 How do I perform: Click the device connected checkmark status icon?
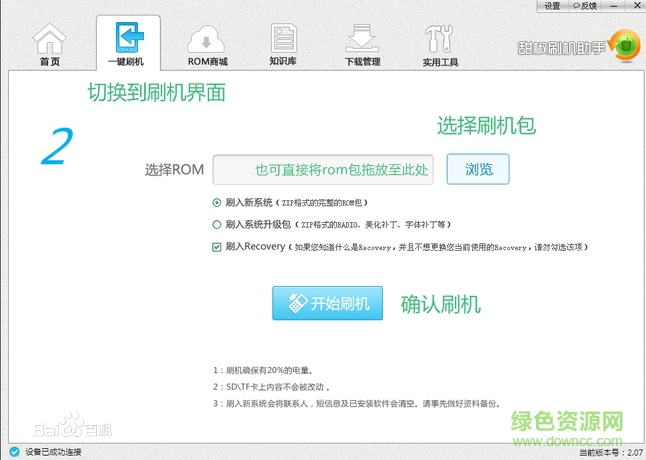coord(14,452)
